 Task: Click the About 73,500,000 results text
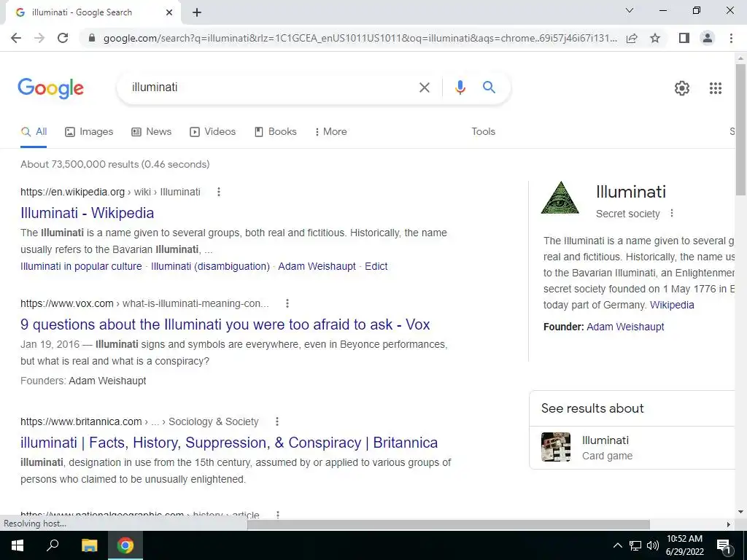coord(115,164)
